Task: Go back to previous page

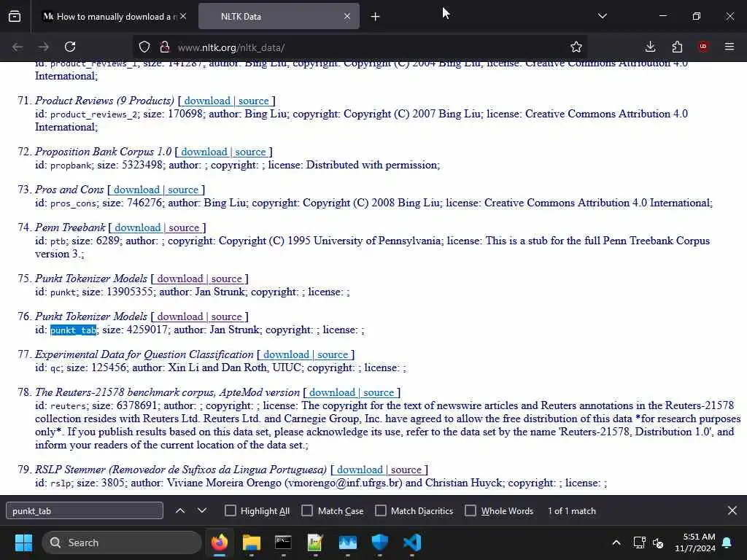Action: click(x=18, y=47)
